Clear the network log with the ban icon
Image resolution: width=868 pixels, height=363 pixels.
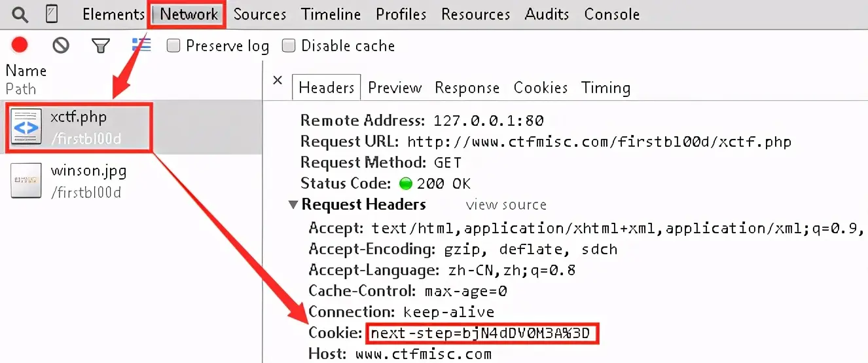(x=61, y=45)
